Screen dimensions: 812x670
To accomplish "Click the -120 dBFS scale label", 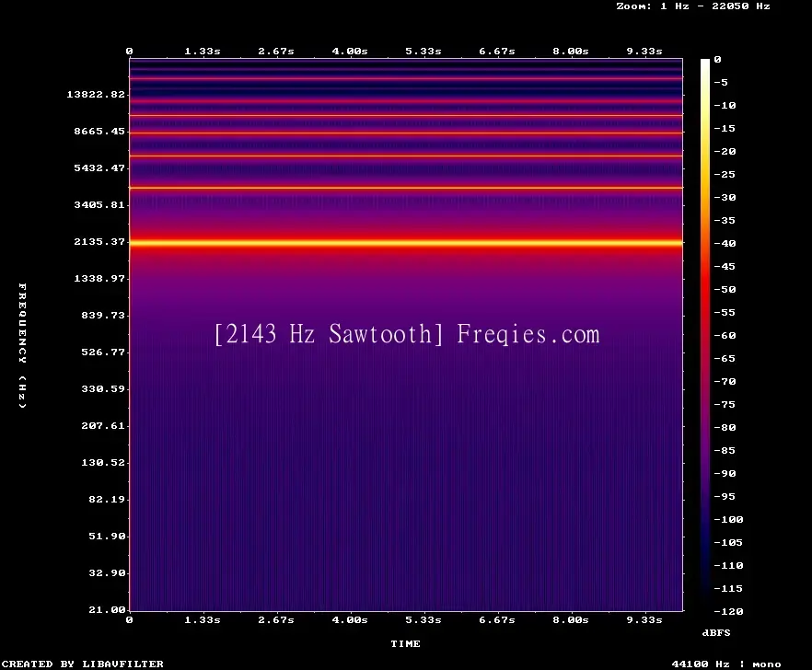I will pos(728,611).
